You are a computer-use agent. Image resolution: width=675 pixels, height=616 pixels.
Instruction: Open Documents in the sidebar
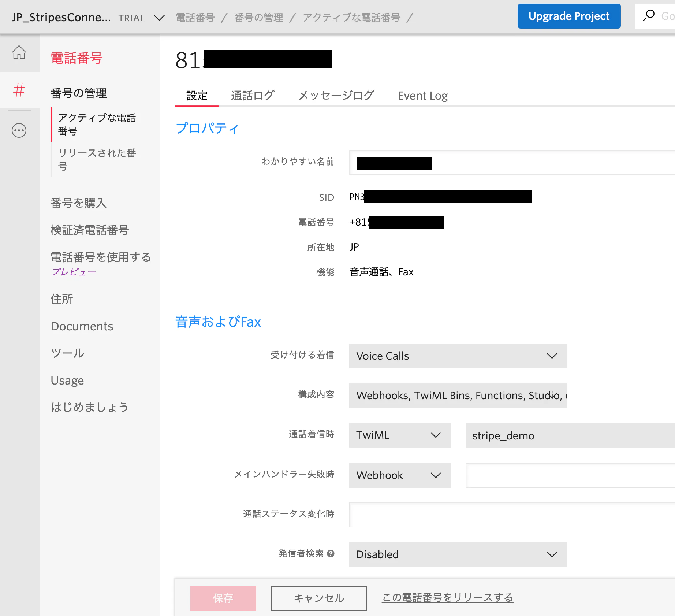pos(82,326)
